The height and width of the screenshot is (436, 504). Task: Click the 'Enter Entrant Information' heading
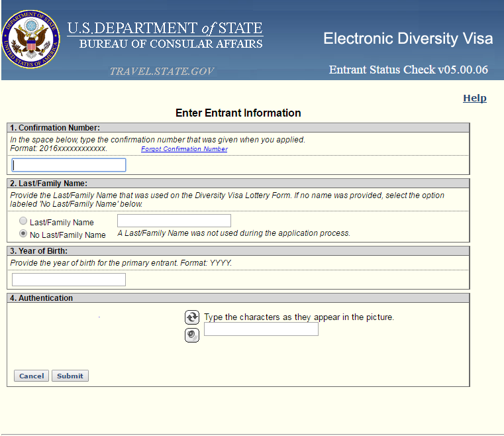[238, 113]
